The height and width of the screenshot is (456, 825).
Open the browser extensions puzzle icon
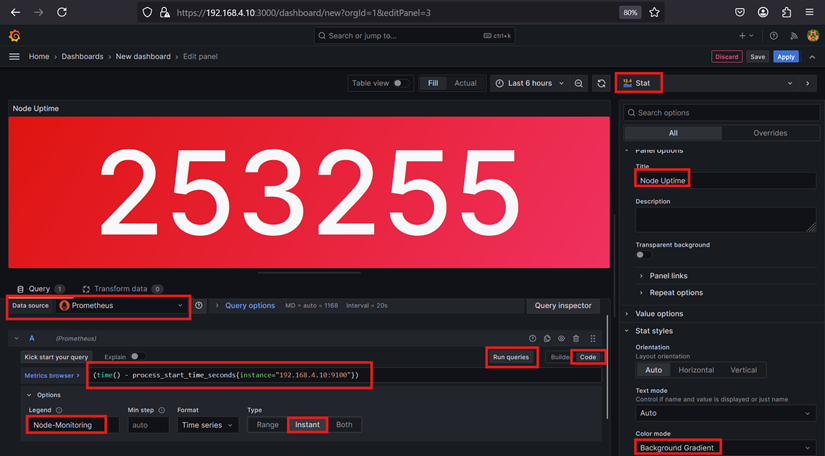click(787, 12)
